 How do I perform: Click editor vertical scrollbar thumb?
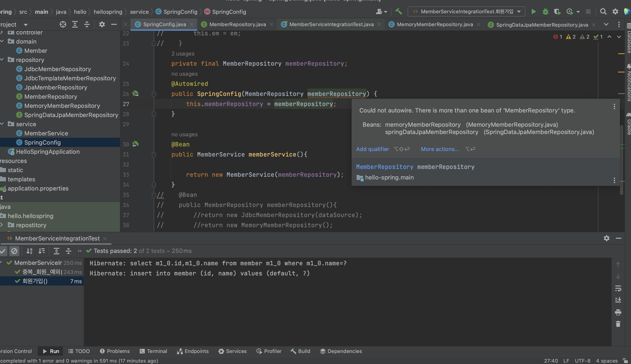(x=621, y=160)
